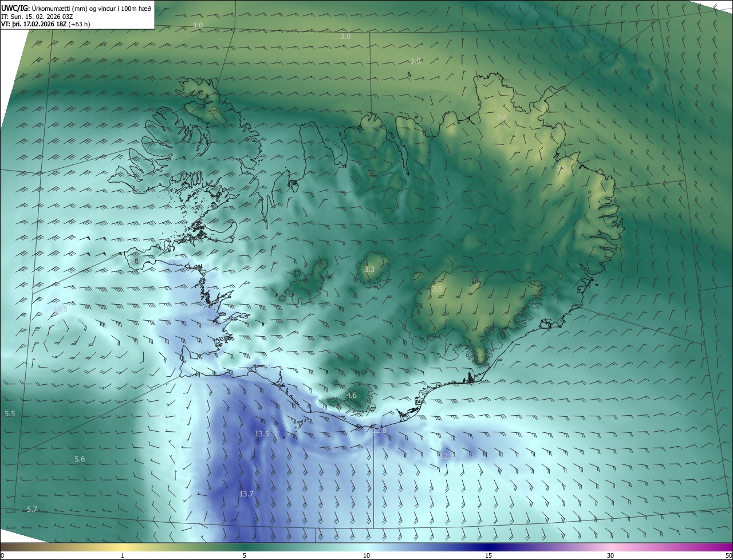Click the 2.3 value label

[x=562, y=168]
